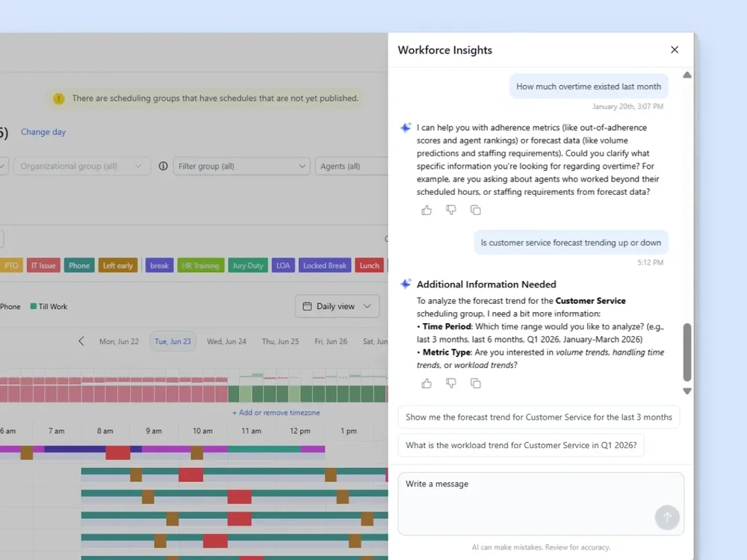This screenshot has width=747, height=560.
Task: Open the Filter group dropdown
Action: point(241,167)
